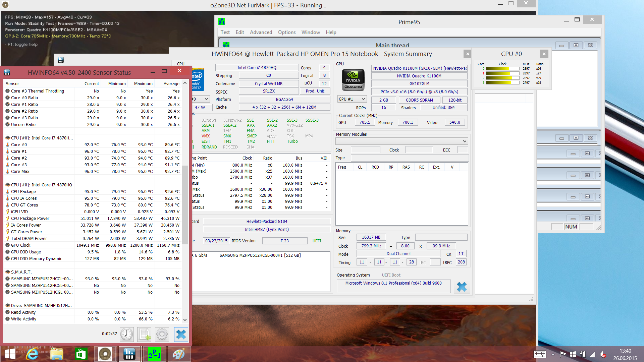
Task: Click Sensor Status vertical scrollbar down arrow
Action: (x=185, y=319)
